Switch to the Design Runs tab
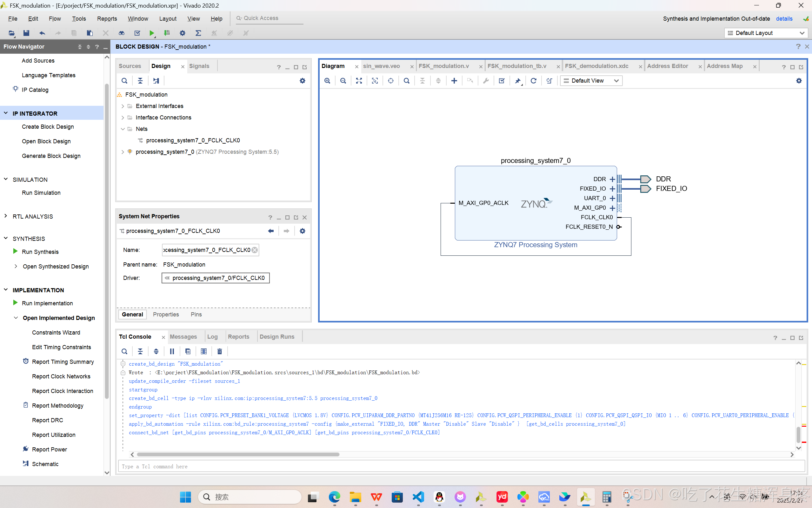The image size is (812, 508). (x=277, y=337)
